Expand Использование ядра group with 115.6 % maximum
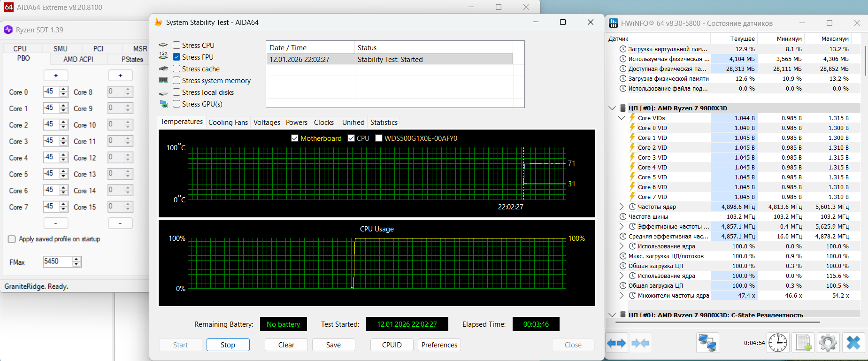The image size is (868, 361). [x=622, y=276]
